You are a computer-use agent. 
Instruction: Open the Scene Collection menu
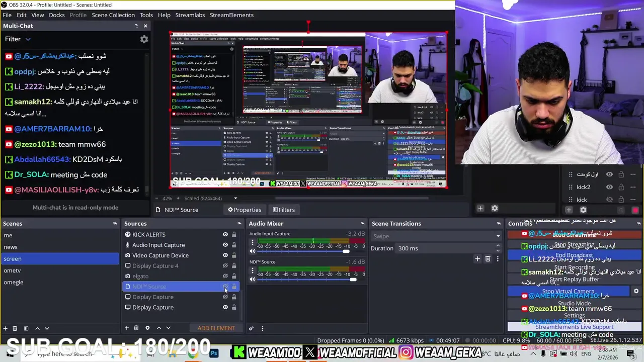coord(113,15)
